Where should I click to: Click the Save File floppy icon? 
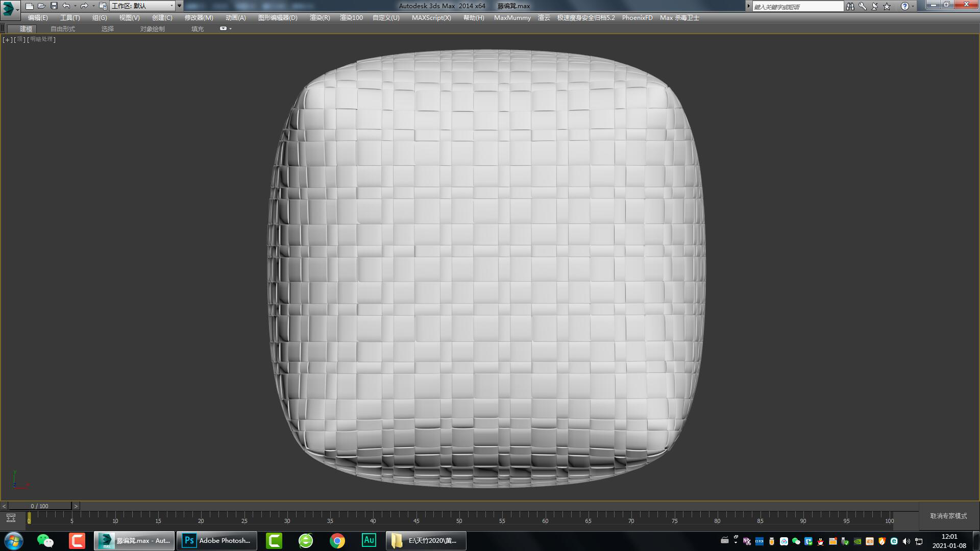[54, 6]
